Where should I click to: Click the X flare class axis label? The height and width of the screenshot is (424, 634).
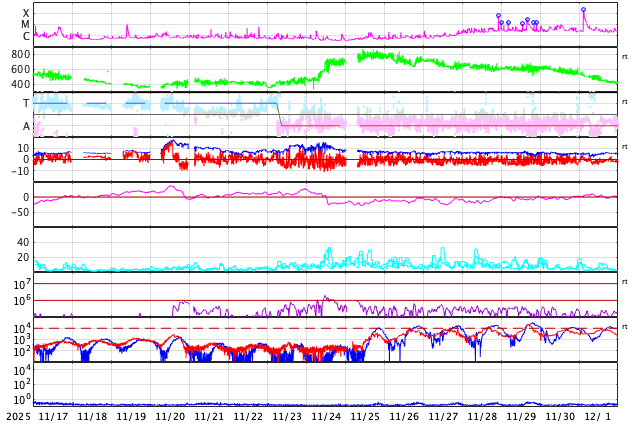(26, 14)
